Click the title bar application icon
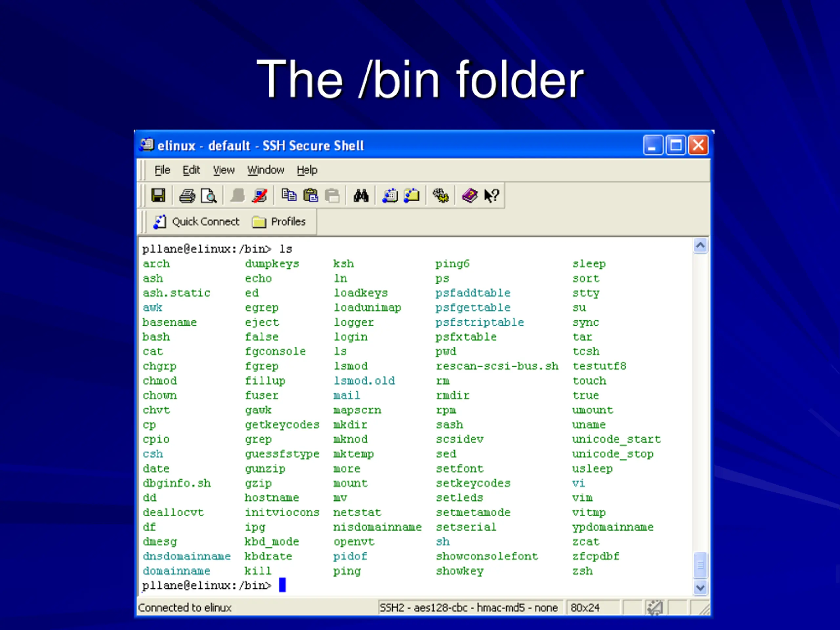Viewport: 840px width, 630px height. pyautogui.click(x=147, y=145)
